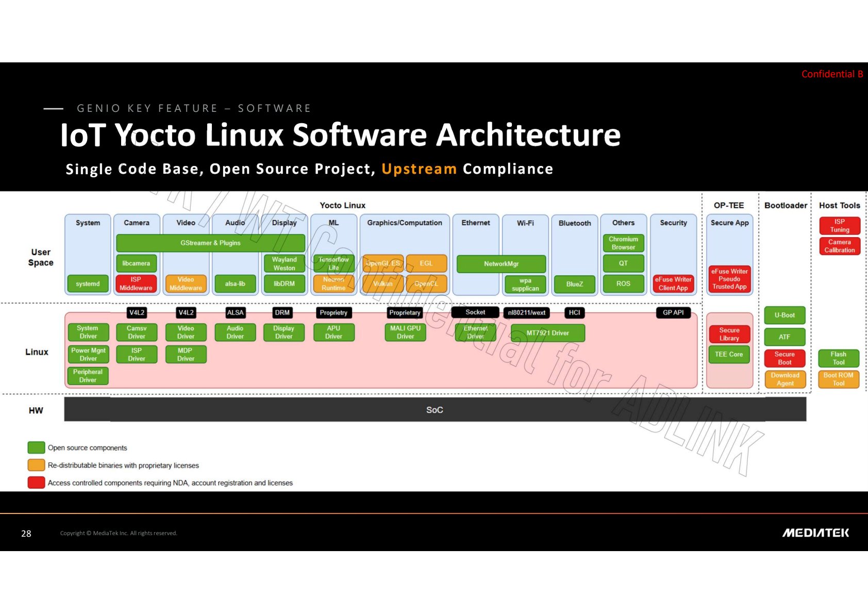This screenshot has width=868, height=614.
Task: Click the Download Agent orange box
Action: coord(784,379)
